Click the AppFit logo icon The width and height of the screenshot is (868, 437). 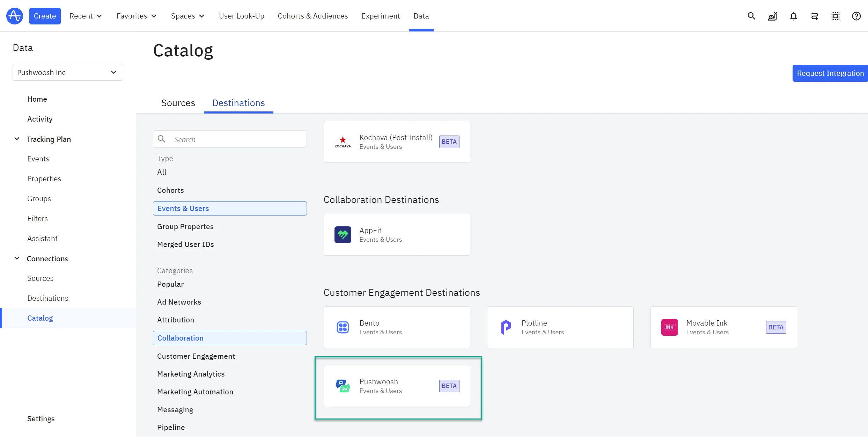[x=343, y=235]
